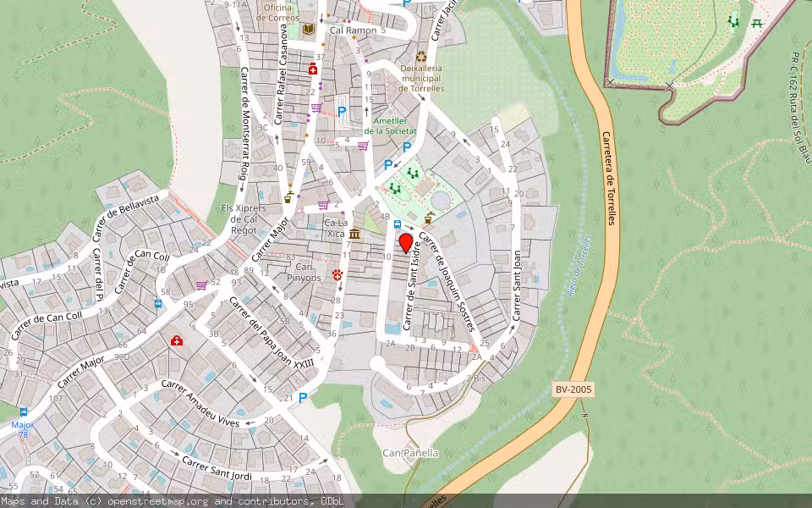Screen dimensions: 812x508
Task: Click the Can Pinyons label
Action: pos(304,272)
